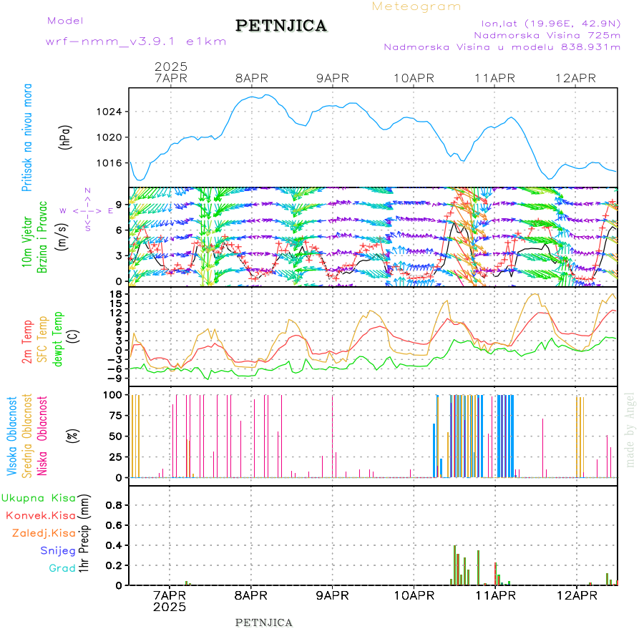Click the −9 tick on the temperature axis
Viewport: 644px width, 644px height.
click(113, 379)
